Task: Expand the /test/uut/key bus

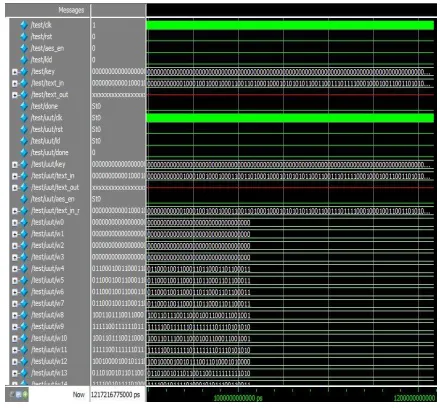Action: [x=15, y=165]
